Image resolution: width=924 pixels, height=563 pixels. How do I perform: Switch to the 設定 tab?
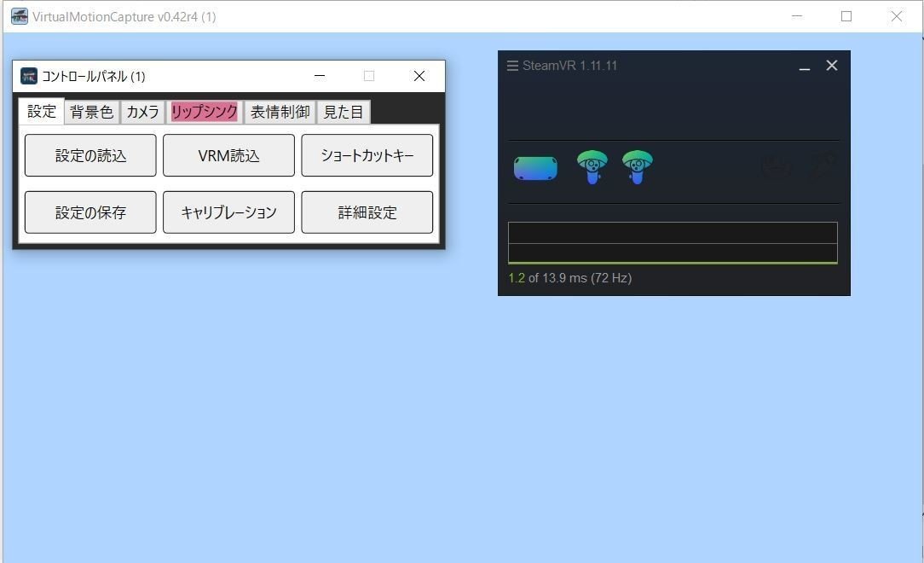coord(41,111)
